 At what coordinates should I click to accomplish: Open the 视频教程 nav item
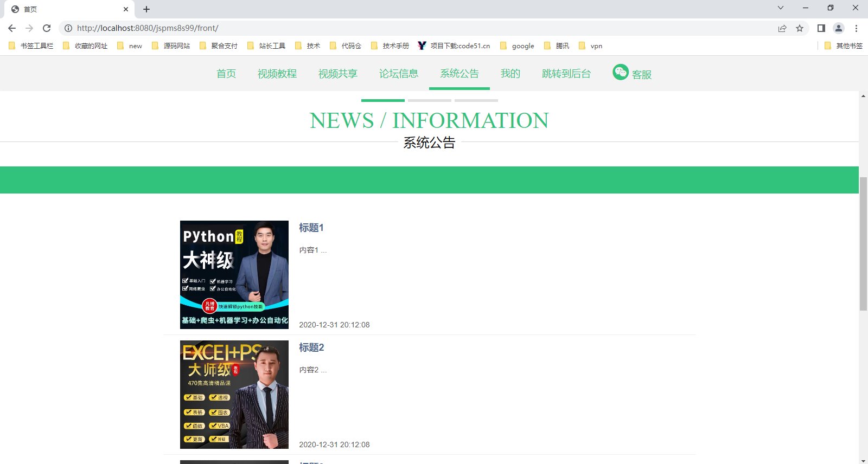277,74
